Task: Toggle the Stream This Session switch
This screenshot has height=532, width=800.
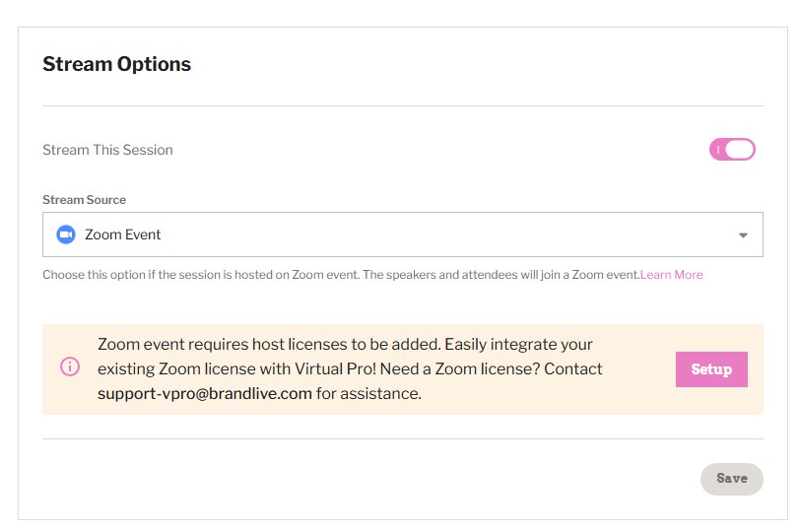Action: click(x=732, y=150)
